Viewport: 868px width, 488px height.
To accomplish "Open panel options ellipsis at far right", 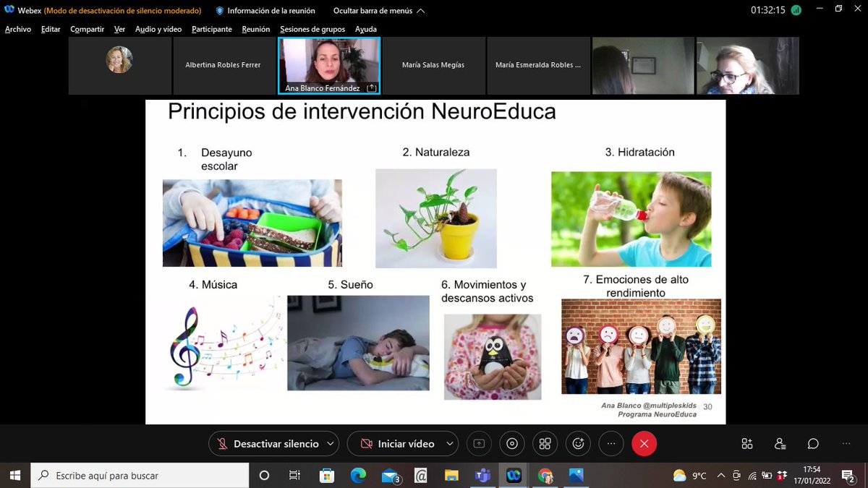I will 846,443.
